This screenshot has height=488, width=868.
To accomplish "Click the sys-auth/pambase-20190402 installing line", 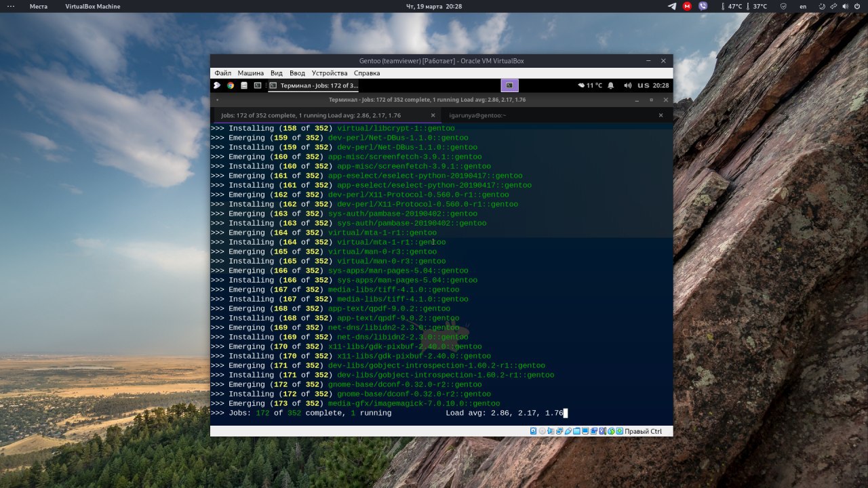I will pos(349,223).
